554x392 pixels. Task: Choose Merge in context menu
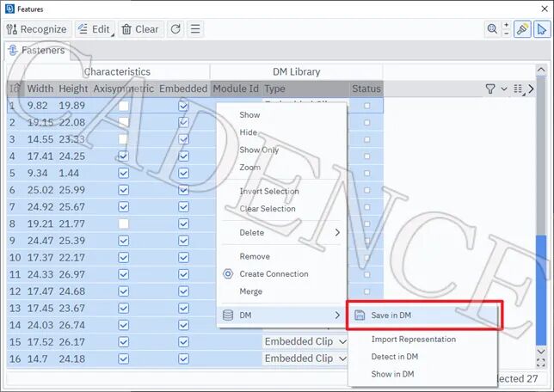click(x=281, y=291)
